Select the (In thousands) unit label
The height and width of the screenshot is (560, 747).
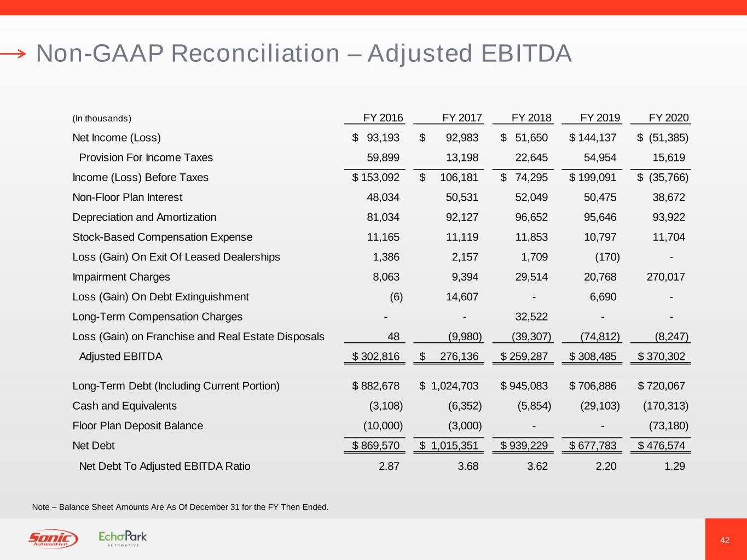[x=102, y=118]
